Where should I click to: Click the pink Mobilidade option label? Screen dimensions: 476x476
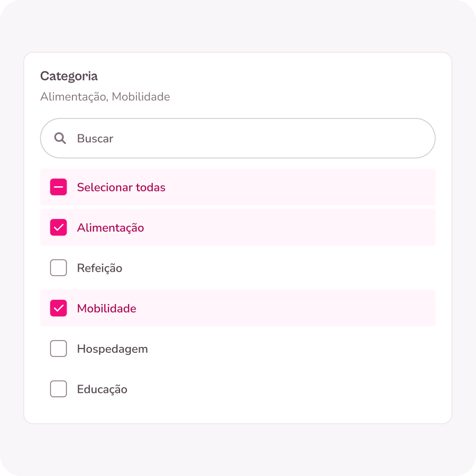(x=106, y=308)
